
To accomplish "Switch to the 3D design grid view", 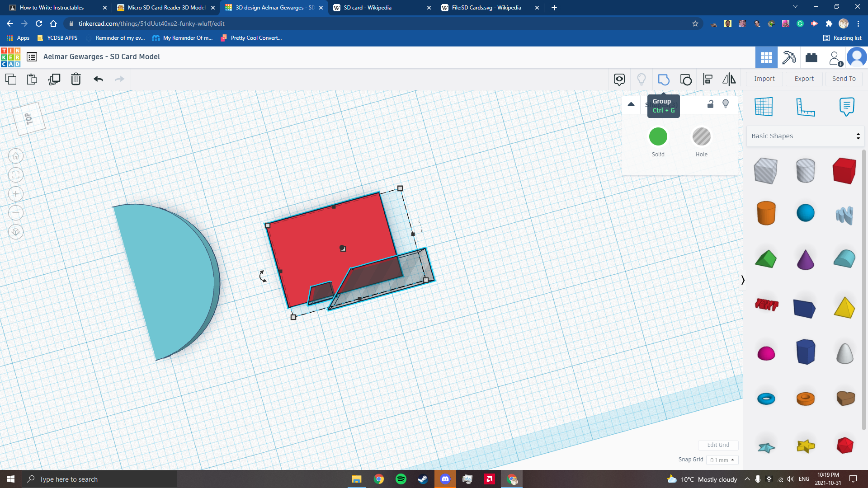I will (x=767, y=57).
